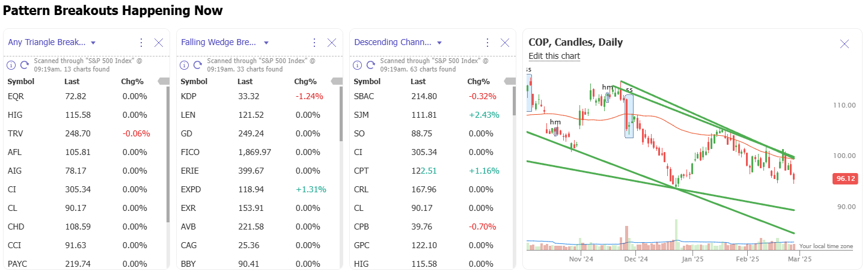Refresh the Descending Channel scan
Screen dimensions: 868x274
[371, 65]
